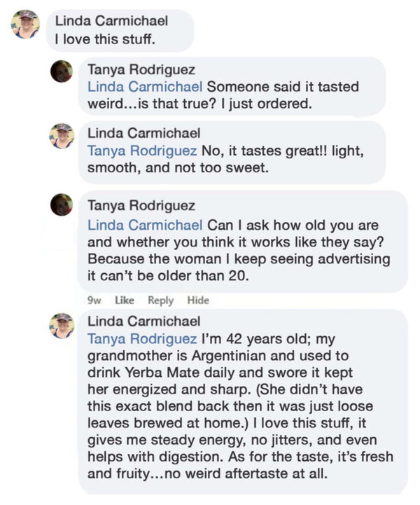The image size is (420, 505).
Task: Click Tanya Rodriguez mention before 'I'm 42 years old'
Action: click(141, 339)
